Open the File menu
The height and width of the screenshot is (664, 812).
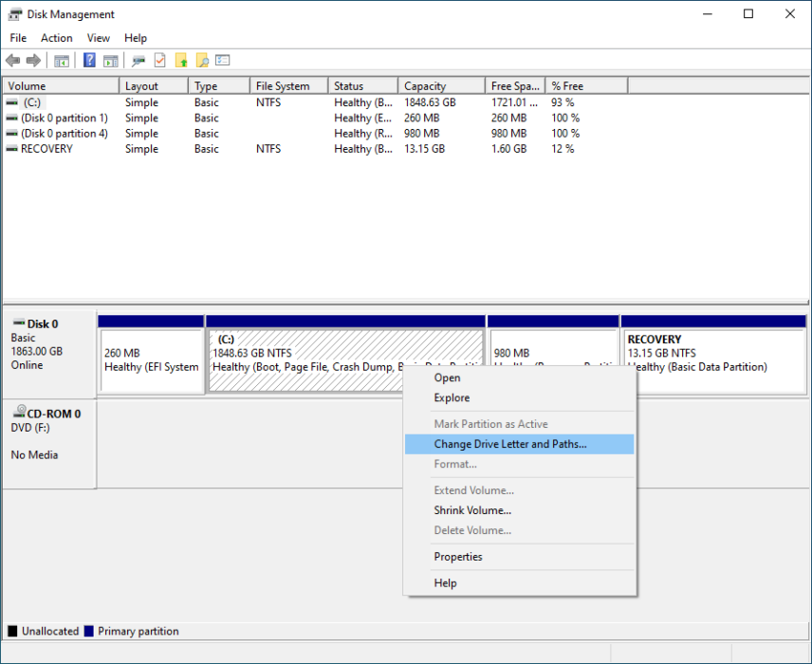point(17,38)
